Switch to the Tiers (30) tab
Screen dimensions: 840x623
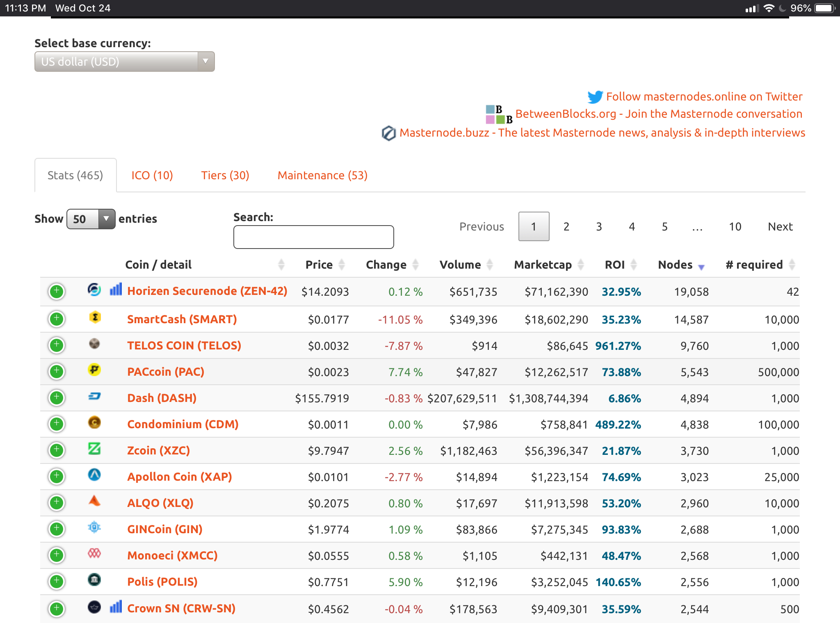[225, 176]
